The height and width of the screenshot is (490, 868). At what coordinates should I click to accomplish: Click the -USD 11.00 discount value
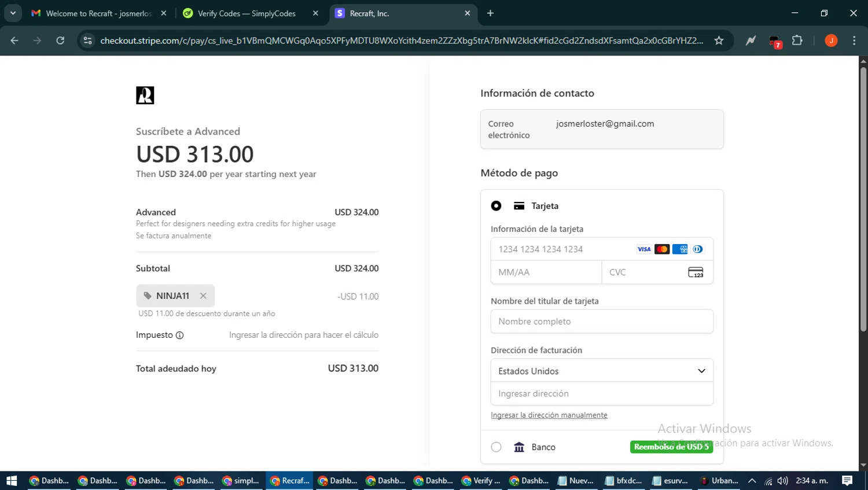click(x=358, y=296)
